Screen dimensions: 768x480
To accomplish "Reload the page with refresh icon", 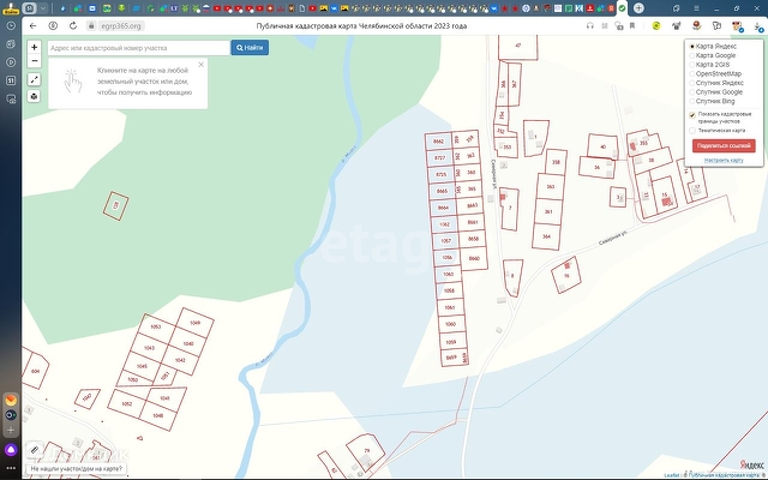I will click(72, 25).
